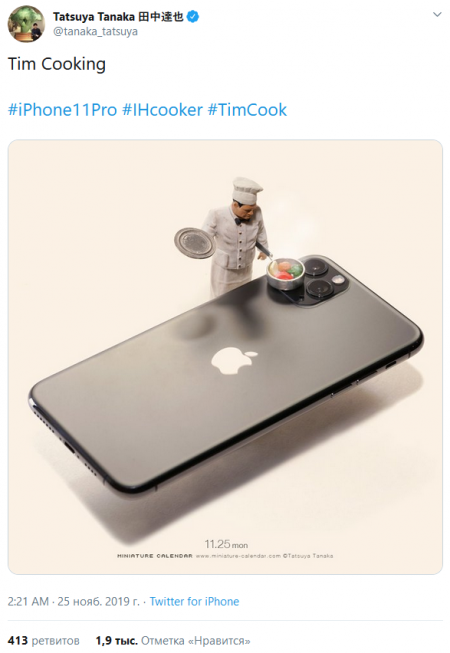450x653 pixels.
Task: Open the Twitter for iPhone source link
Action: tap(194, 601)
